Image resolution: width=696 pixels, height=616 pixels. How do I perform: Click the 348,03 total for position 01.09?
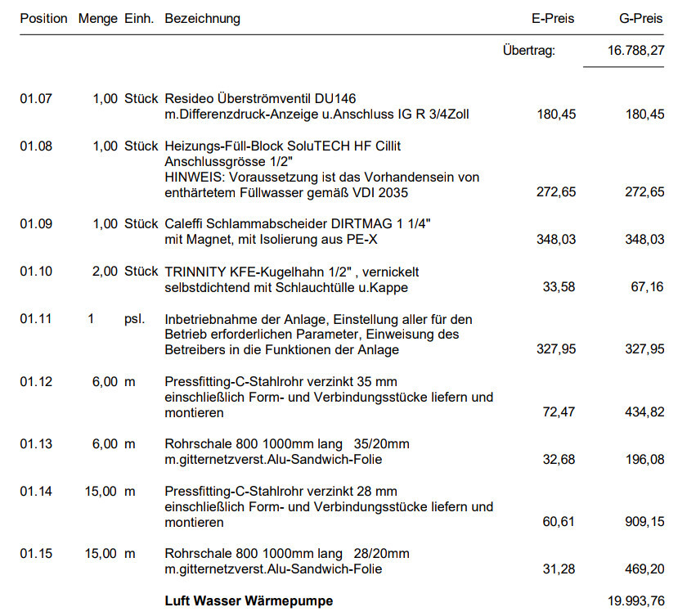(x=644, y=240)
